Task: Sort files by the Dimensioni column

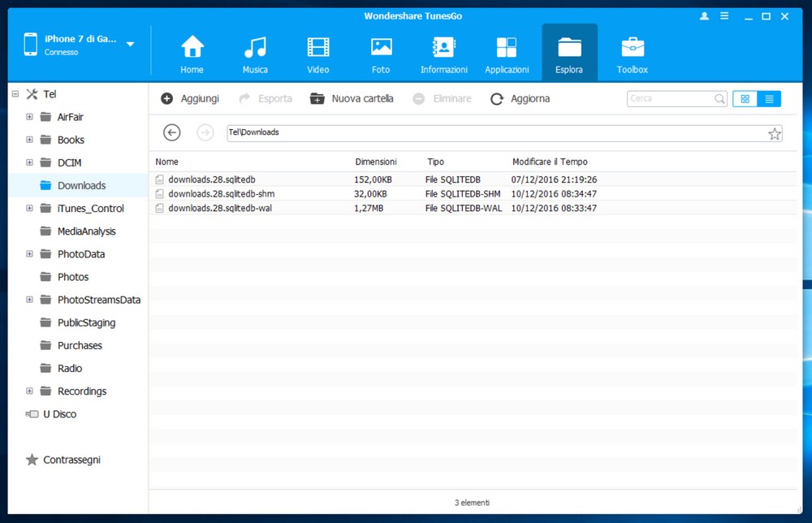Action: pyautogui.click(x=376, y=162)
